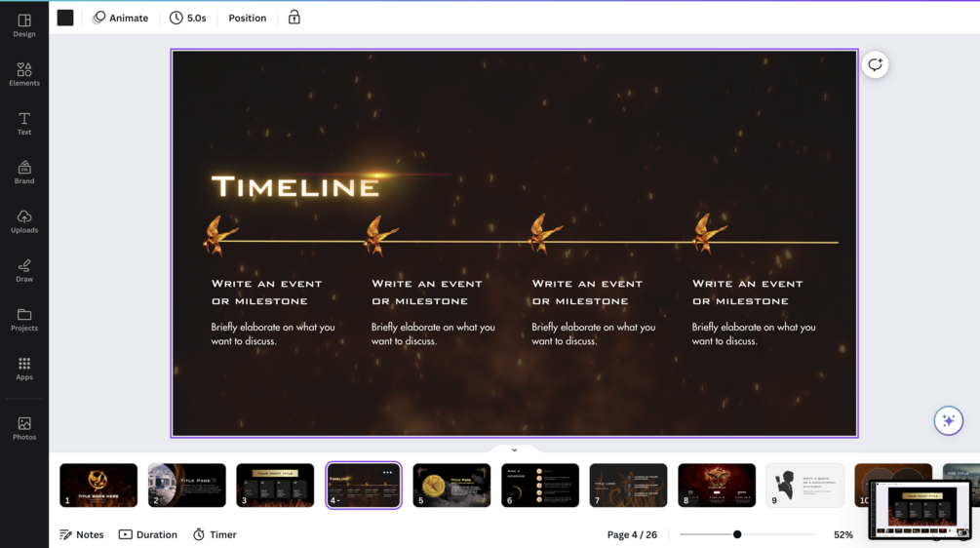
Task: Select the third 'Write an event or milestone' heading
Action: tap(587, 292)
